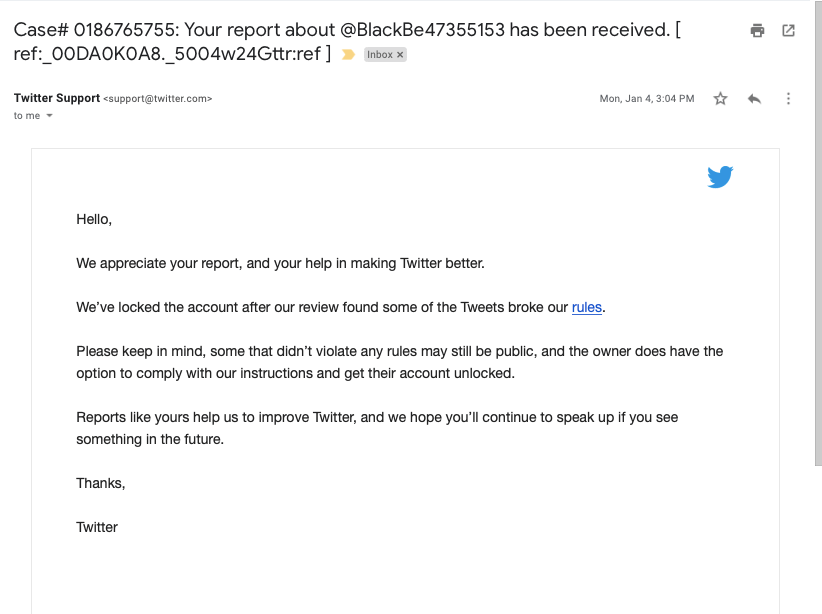Open the "rules" hyperlink
Viewport: 822px width, 614px height.
point(587,307)
